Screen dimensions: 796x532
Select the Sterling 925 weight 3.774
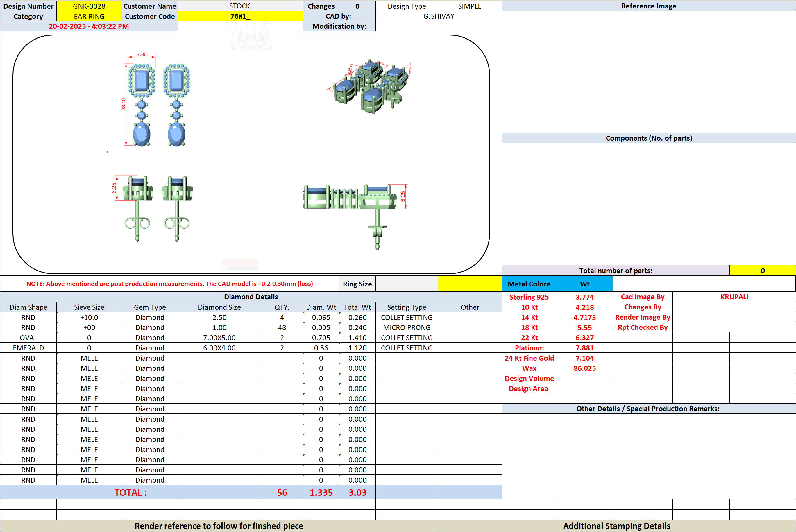click(x=584, y=297)
